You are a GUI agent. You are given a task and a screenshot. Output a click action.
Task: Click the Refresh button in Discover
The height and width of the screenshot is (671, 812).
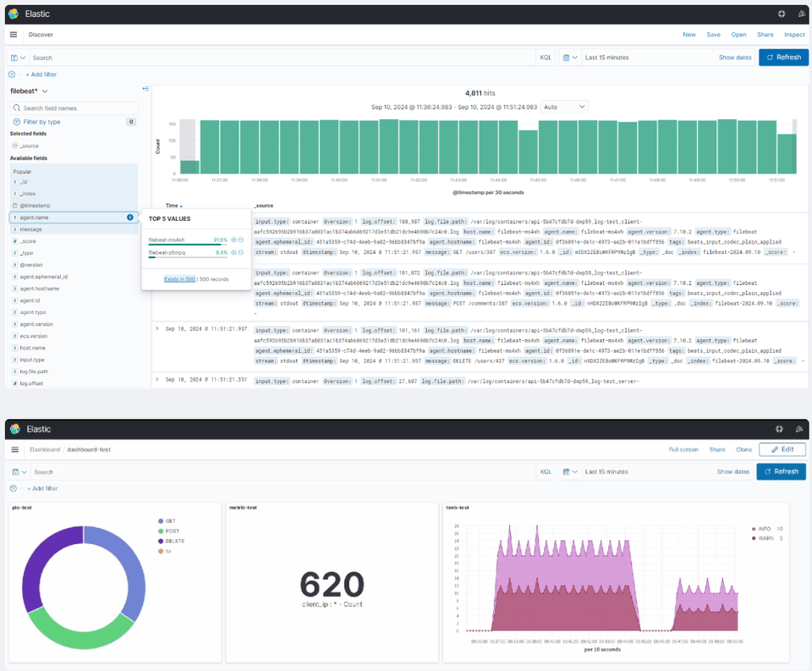[783, 58]
